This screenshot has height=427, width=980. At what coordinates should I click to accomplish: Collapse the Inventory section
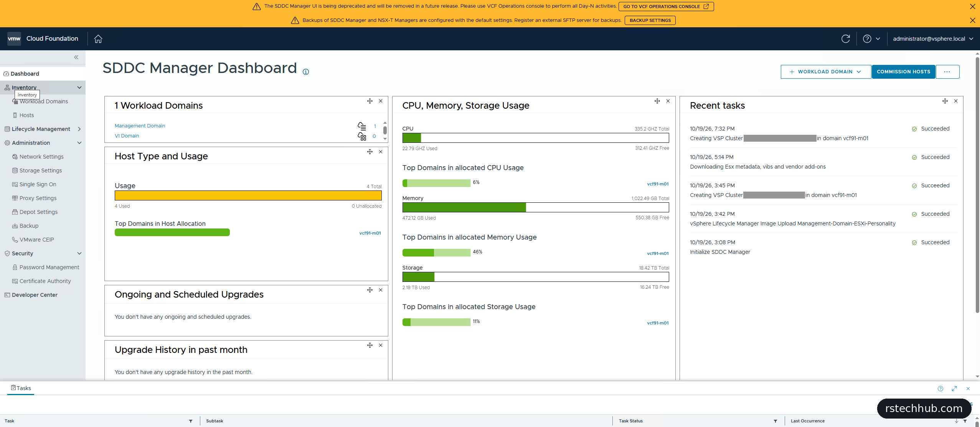pos(79,88)
